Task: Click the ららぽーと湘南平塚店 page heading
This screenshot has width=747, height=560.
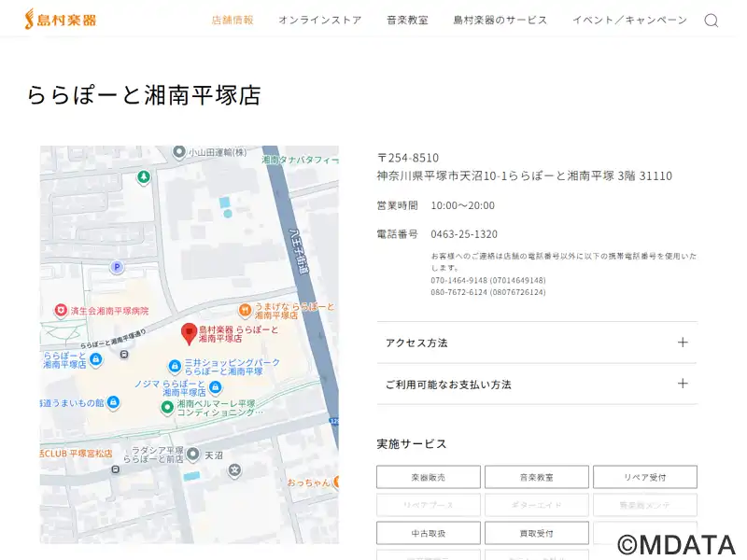Action: (144, 95)
